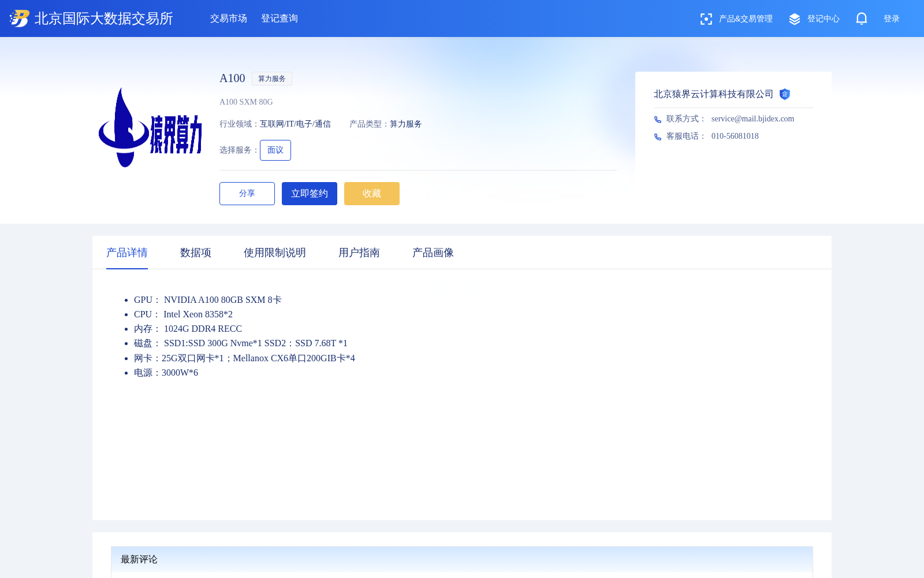The image size is (924, 578).
Task: Click the 产品类型 value 算力服务
Action: [406, 124]
